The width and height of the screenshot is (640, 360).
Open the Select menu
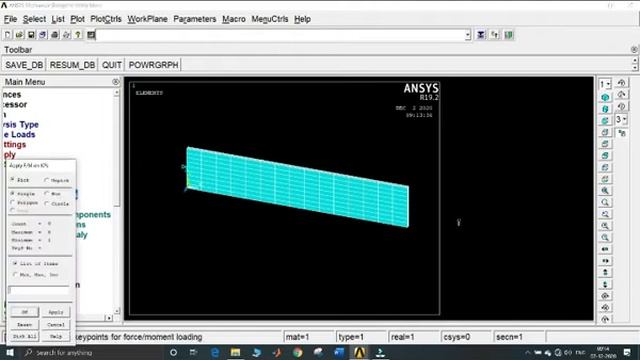point(34,19)
